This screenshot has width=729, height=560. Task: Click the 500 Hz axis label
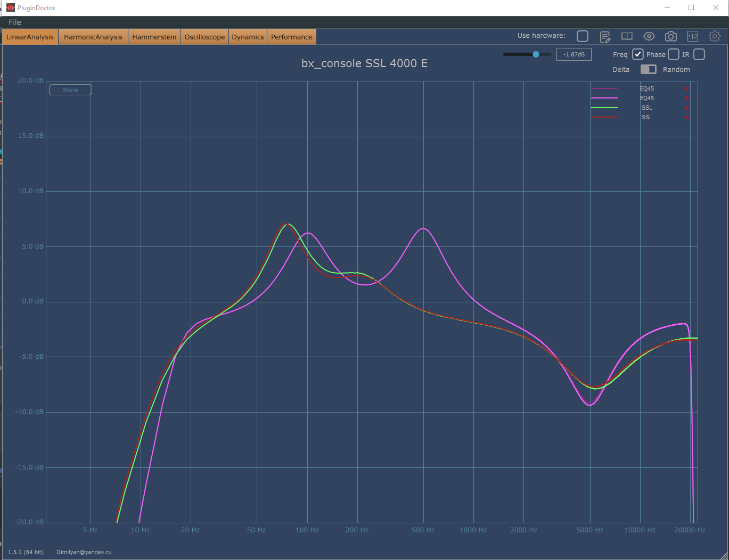tap(423, 530)
